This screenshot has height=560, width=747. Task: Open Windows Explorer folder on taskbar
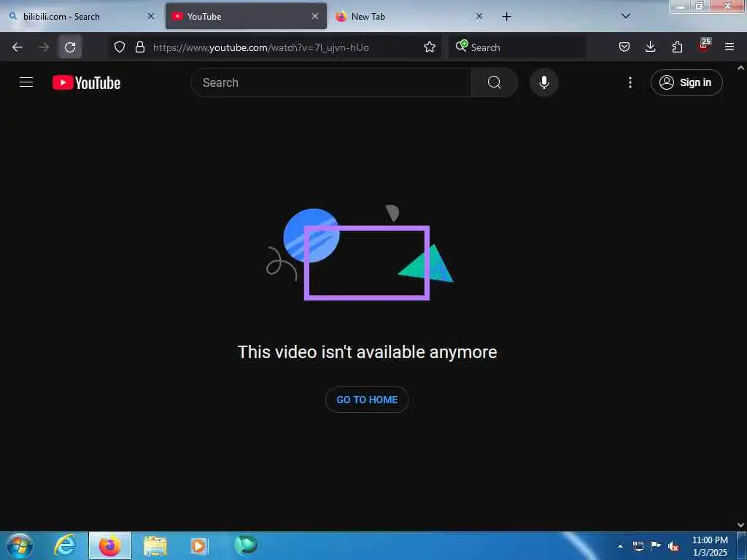pyautogui.click(x=155, y=545)
